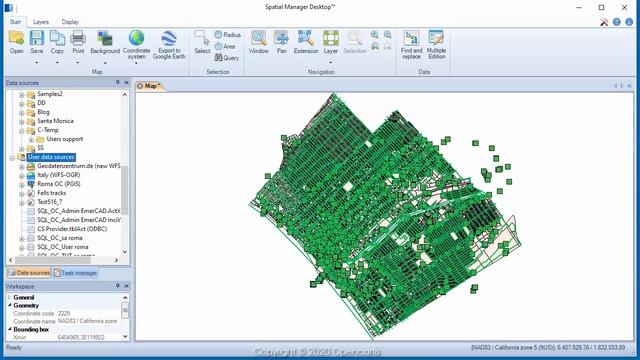Viewport: 640px width, 360px height.
Task: Open the Print dropdown arrow
Action: (78, 63)
